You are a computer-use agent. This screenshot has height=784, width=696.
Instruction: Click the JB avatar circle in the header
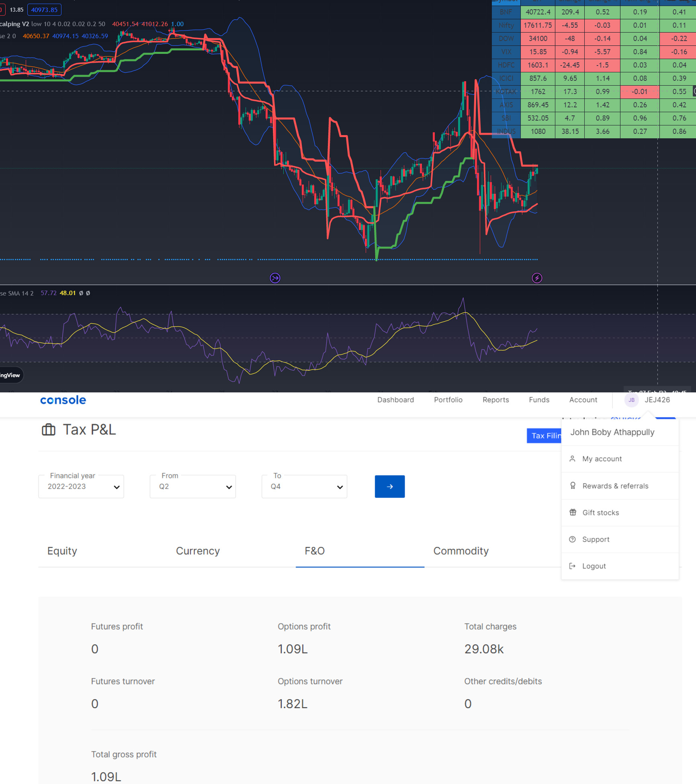[631, 400]
